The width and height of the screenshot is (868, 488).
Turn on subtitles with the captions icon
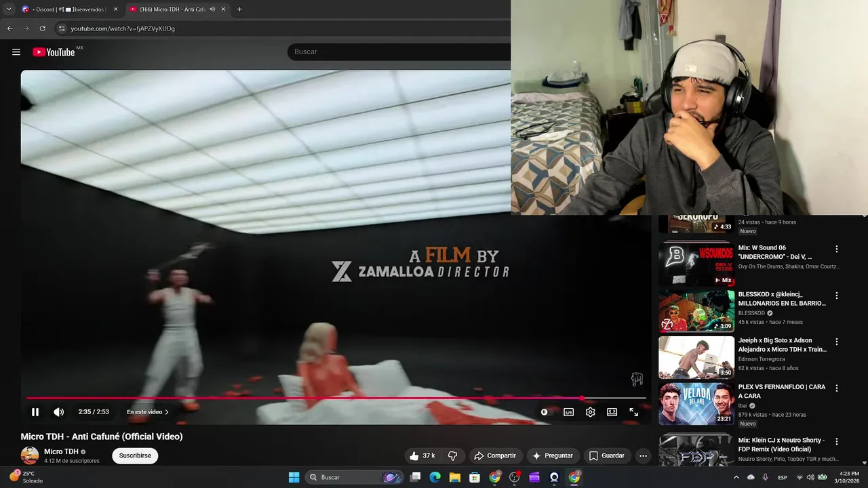[568, 412]
